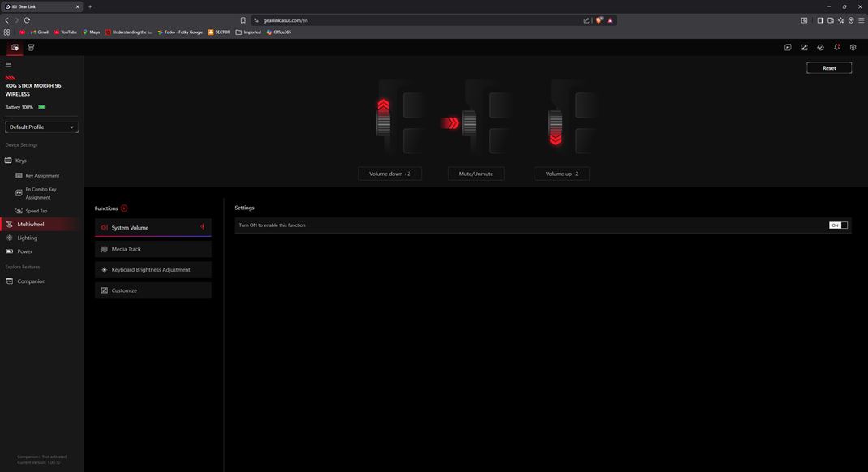Open the Office365 bookmark
The image size is (868, 472).
pyautogui.click(x=278, y=32)
